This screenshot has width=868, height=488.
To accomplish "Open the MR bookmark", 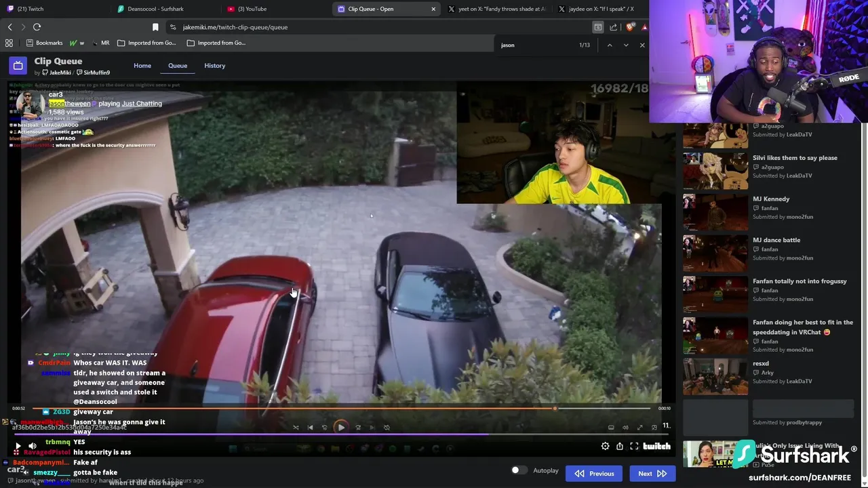I will tap(100, 43).
